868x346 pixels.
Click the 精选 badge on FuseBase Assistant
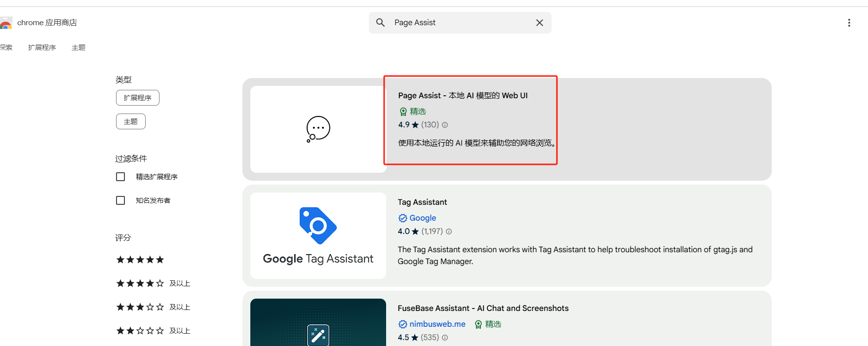pos(488,324)
